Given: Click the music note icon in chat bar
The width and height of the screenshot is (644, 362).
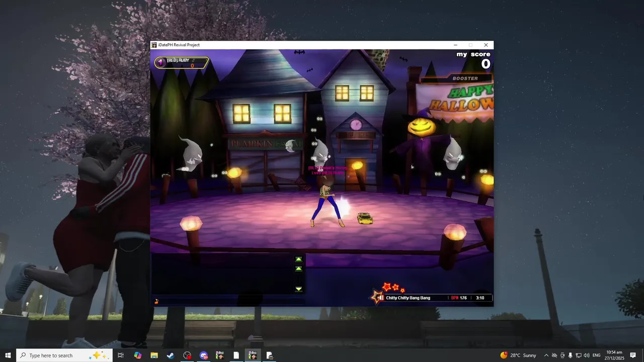Looking at the screenshot, I should pyautogui.click(x=156, y=301).
